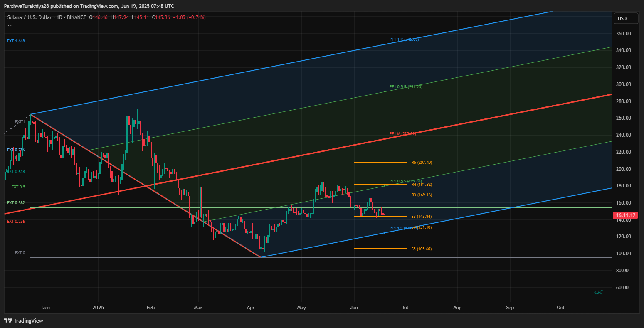Viewport: 644px width, 328px height.
Task: Click the S3 (143.84) support label
Action: 421,217
